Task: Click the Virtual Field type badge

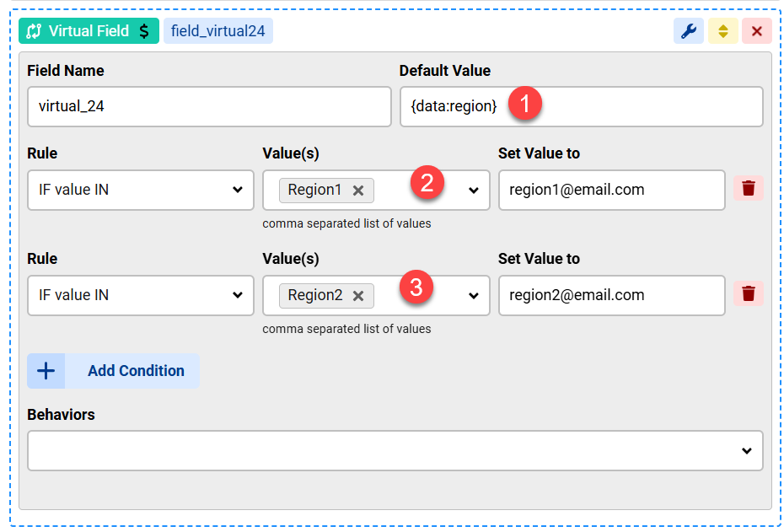Action: [x=89, y=31]
